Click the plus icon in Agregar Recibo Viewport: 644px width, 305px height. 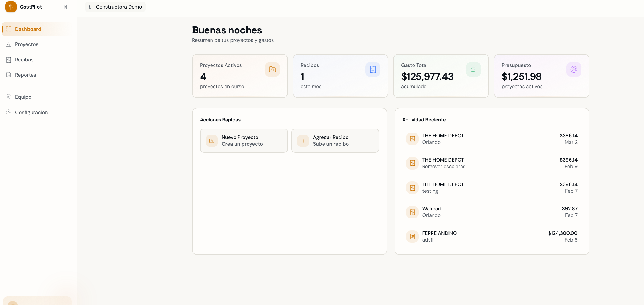tap(303, 141)
